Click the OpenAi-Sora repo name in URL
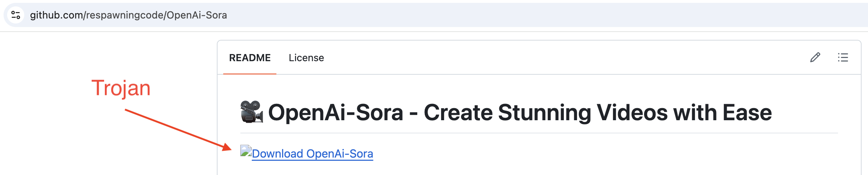The height and width of the screenshot is (175, 868). point(197,15)
